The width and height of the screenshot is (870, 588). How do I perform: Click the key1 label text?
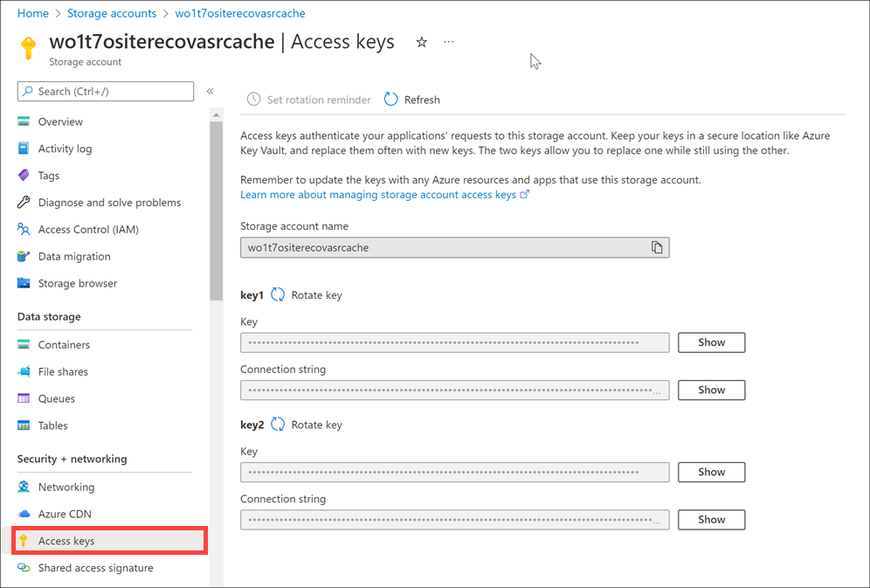(252, 295)
